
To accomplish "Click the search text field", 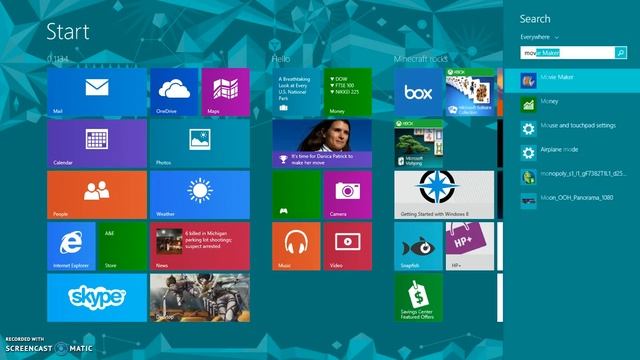I will 567,53.
